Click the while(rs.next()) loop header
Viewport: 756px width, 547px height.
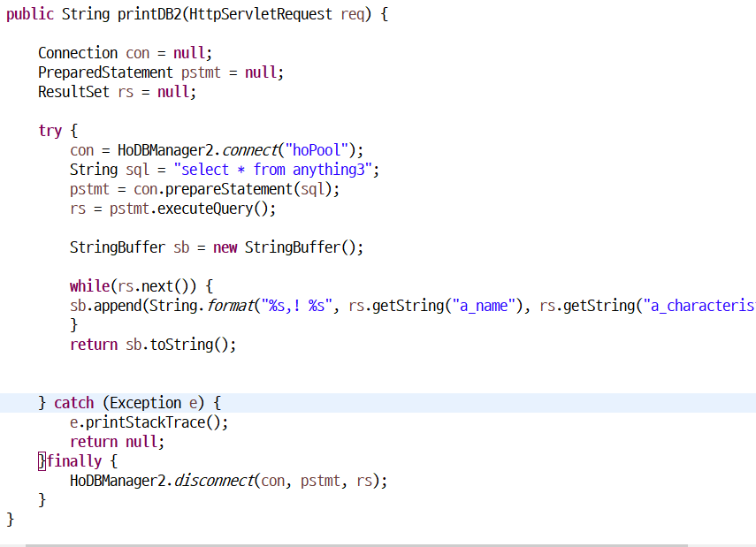[141, 286]
